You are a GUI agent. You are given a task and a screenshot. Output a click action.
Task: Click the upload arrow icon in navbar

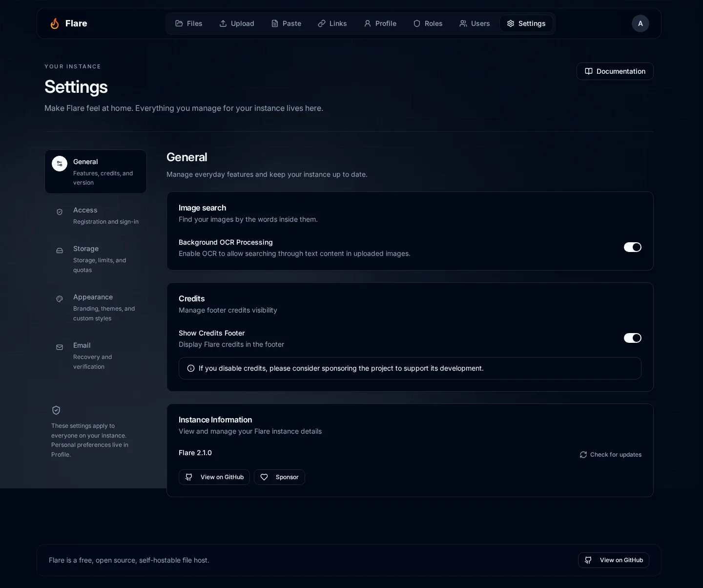point(223,23)
